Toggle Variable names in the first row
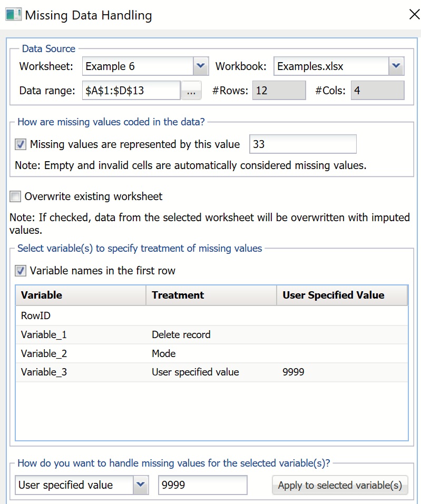The image size is (421, 504). [21, 271]
